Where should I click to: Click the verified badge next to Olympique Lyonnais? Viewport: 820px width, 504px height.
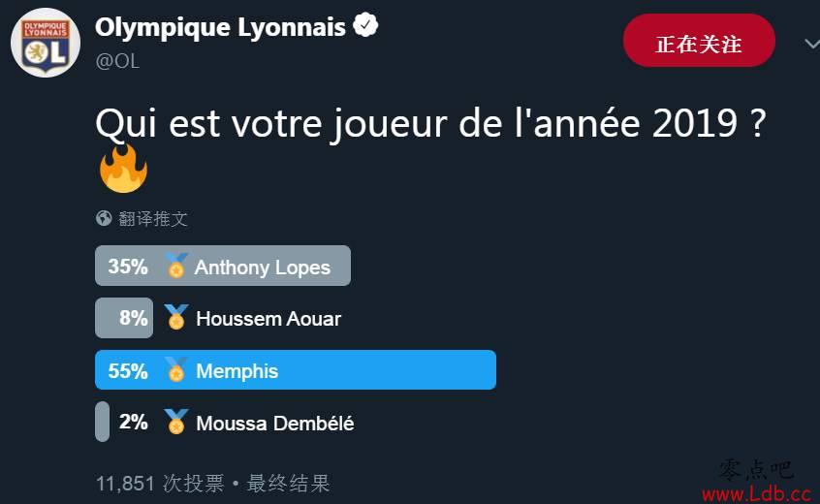tap(365, 24)
